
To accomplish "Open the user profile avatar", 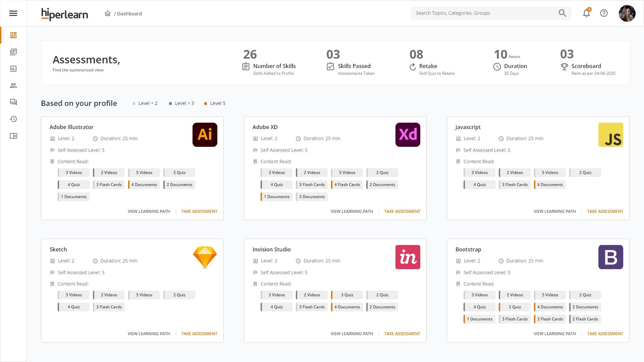I will (x=627, y=13).
